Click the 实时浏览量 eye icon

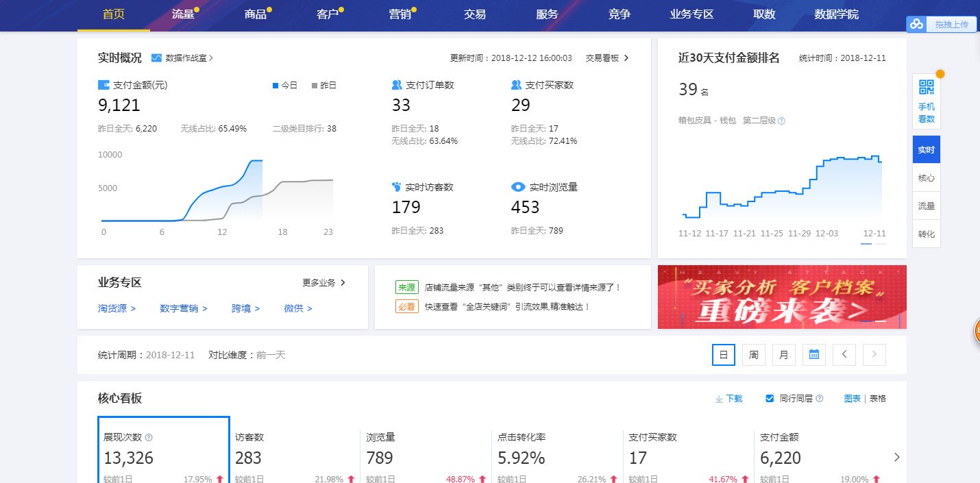(518, 186)
